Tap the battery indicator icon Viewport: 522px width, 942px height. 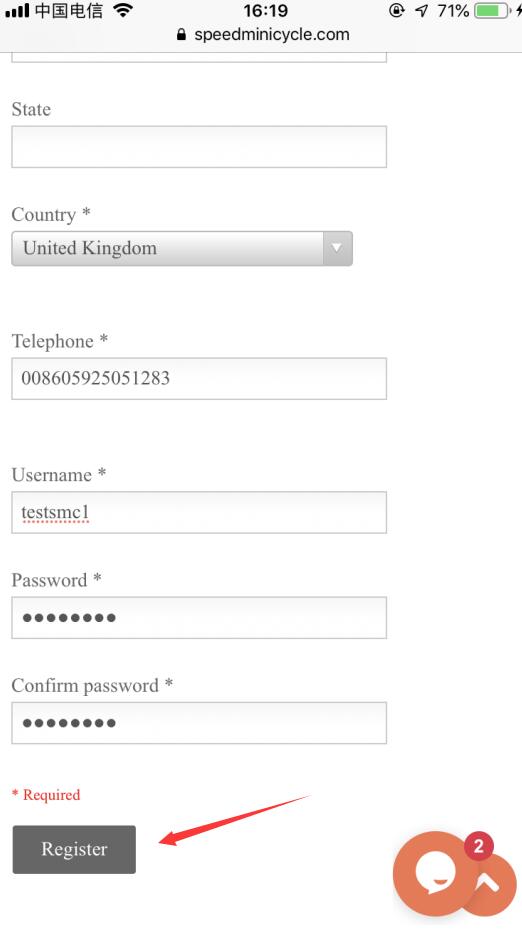[x=493, y=10]
